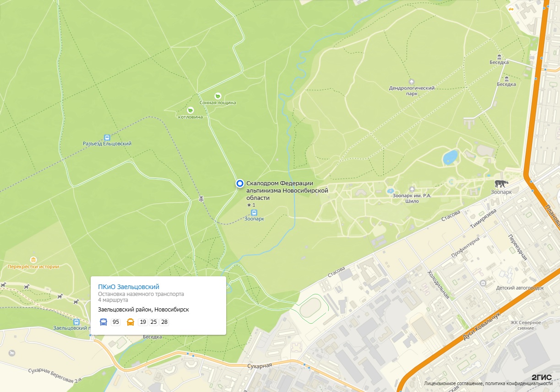Select the Перекрёстки истории museum icon
This screenshot has height=392, width=560.
tap(33, 260)
